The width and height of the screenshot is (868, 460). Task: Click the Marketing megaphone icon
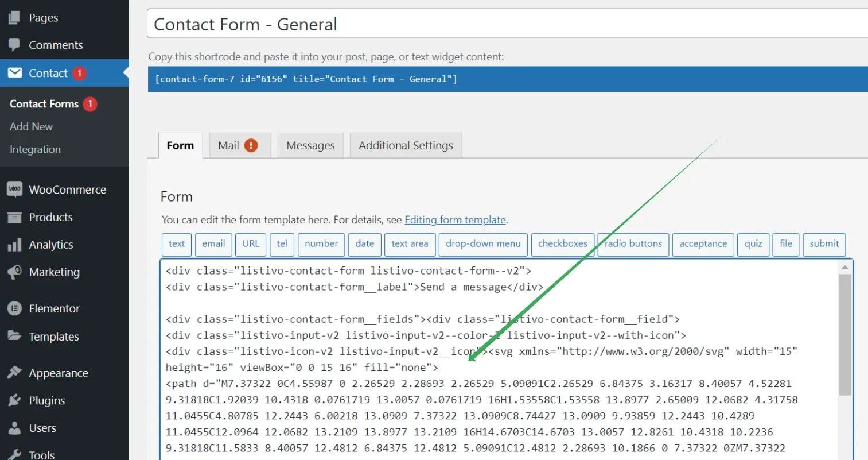click(x=14, y=272)
